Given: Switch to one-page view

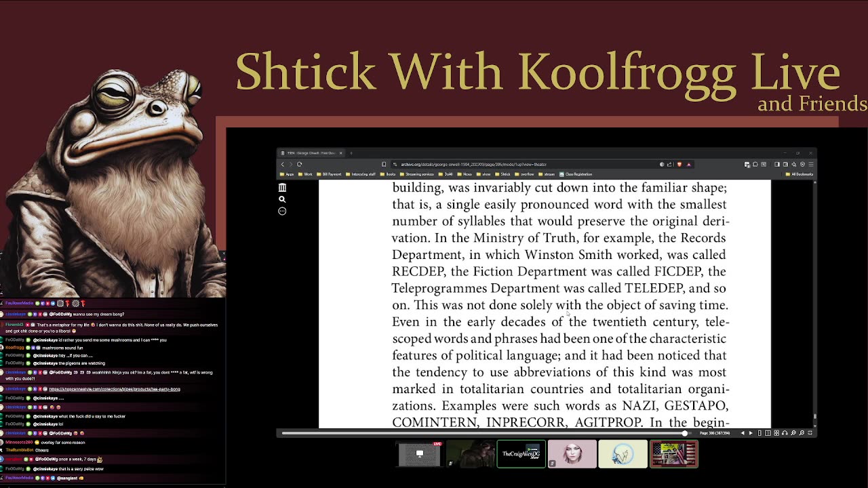Looking at the screenshot, I should click(759, 433).
